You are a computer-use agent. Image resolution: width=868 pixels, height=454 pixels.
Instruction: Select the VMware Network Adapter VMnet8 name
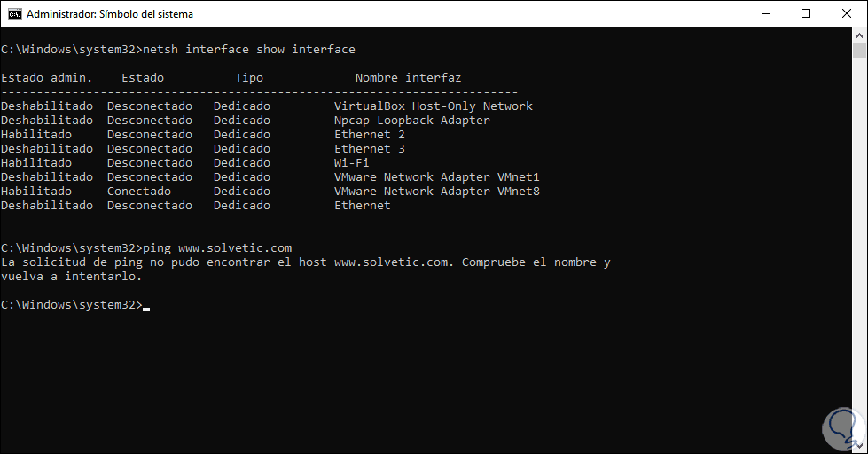(436, 192)
